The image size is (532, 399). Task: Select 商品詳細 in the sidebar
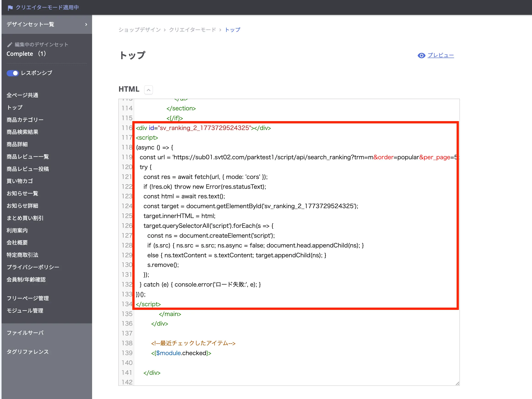pos(17,144)
